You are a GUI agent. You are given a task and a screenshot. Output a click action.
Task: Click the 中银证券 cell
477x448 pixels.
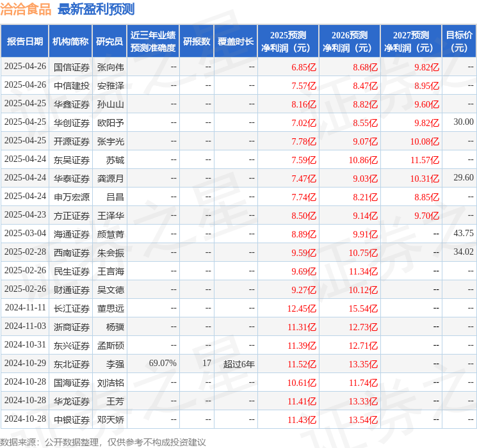point(72,420)
